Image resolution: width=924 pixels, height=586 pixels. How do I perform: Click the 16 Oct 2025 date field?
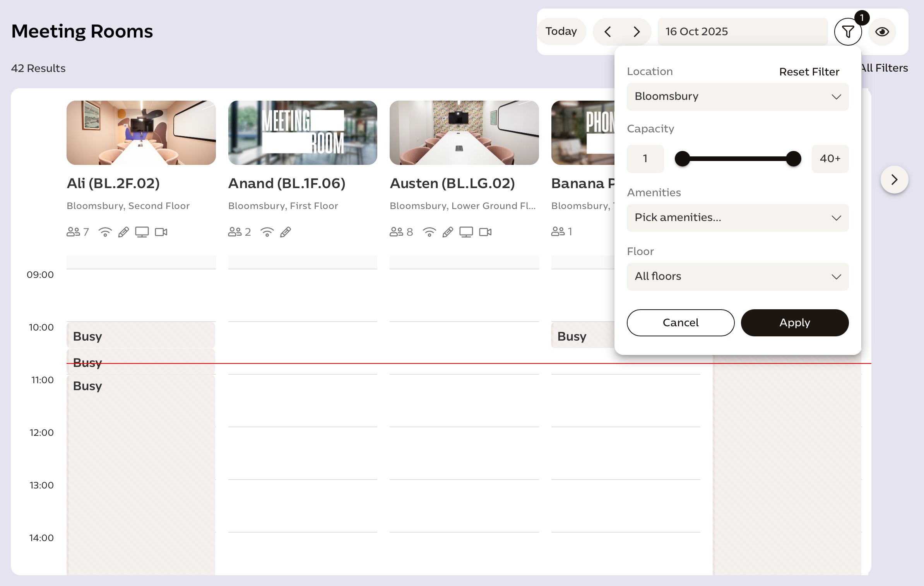click(742, 32)
